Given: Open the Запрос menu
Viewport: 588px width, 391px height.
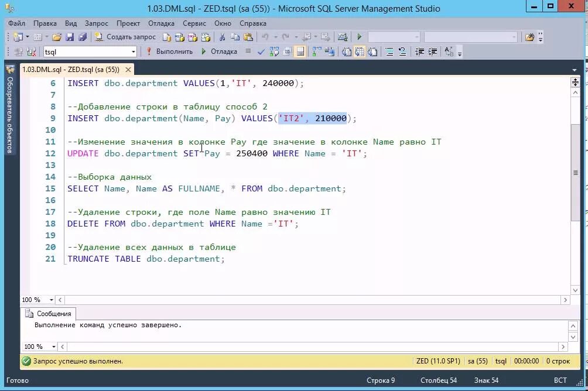Looking at the screenshot, I should pyautogui.click(x=97, y=23).
